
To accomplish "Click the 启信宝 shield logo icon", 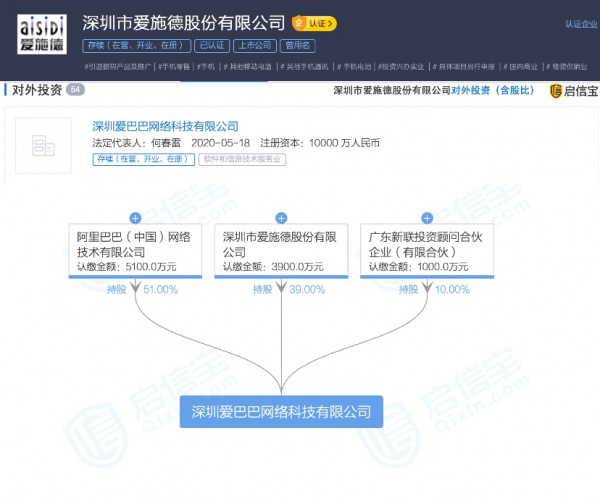I will pyautogui.click(x=556, y=91).
